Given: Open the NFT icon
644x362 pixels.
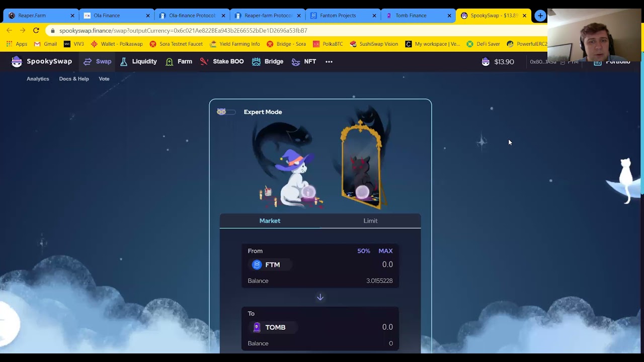Looking at the screenshot, I should 296,61.
